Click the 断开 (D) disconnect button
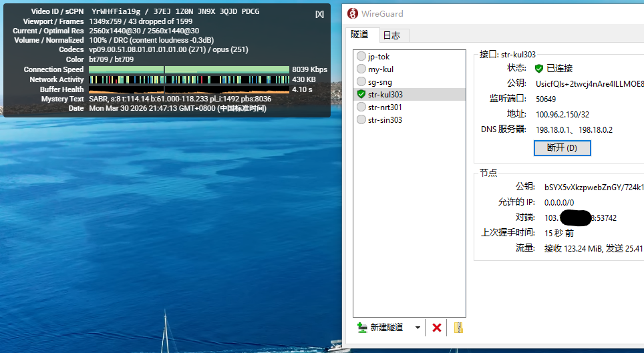 point(562,148)
